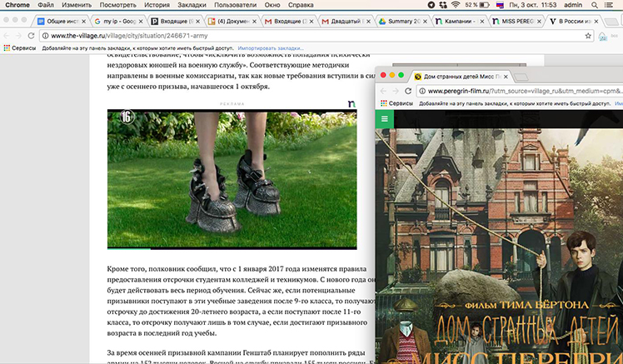The height and width of the screenshot is (364, 623).
Task: Close the Кампании tab
Action: click(482, 22)
